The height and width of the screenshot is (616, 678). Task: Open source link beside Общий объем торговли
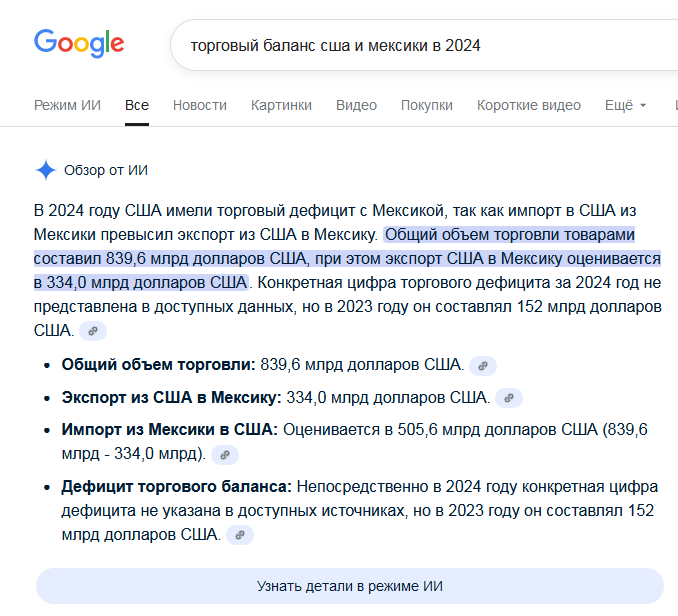click(483, 366)
